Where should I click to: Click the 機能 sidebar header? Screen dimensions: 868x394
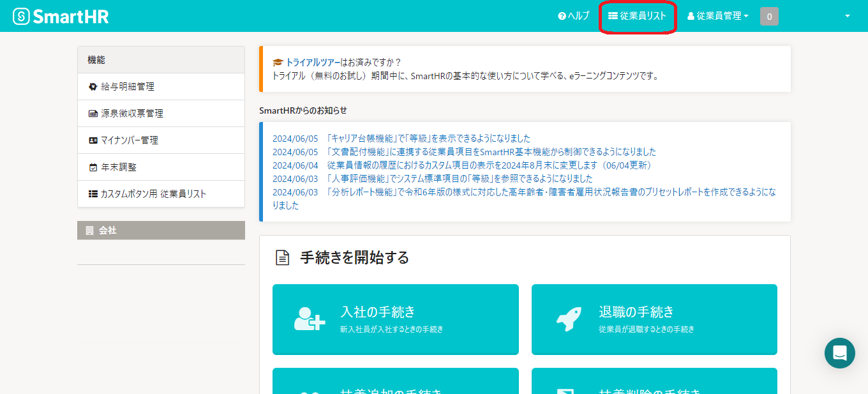coord(161,60)
